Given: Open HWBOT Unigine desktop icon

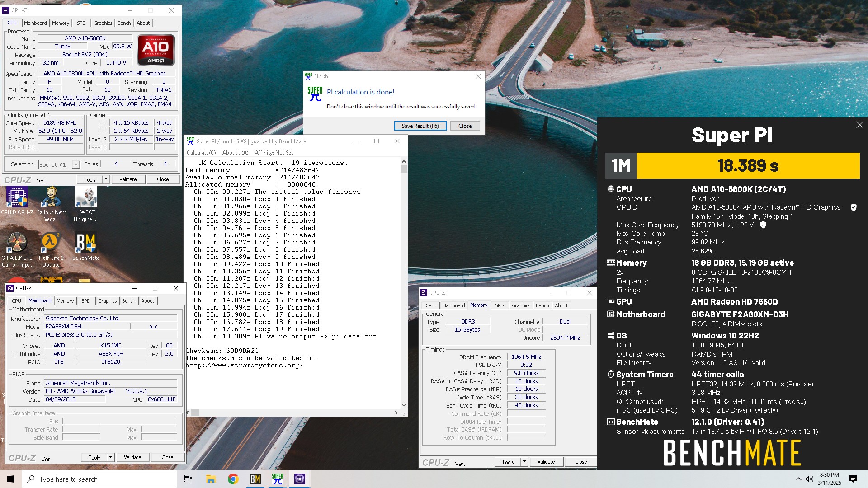Looking at the screenshot, I should [85, 204].
